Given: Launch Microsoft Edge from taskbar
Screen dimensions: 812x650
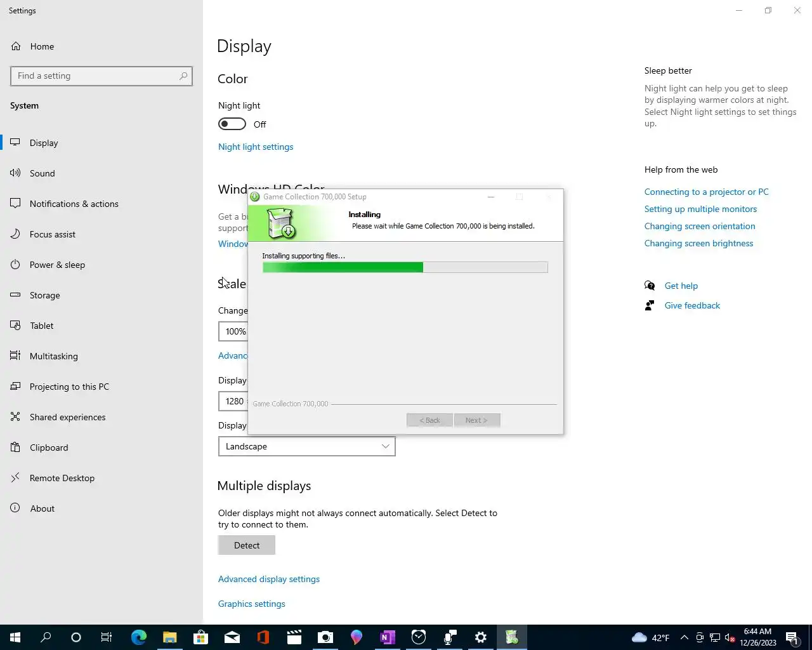Looking at the screenshot, I should tap(139, 637).
